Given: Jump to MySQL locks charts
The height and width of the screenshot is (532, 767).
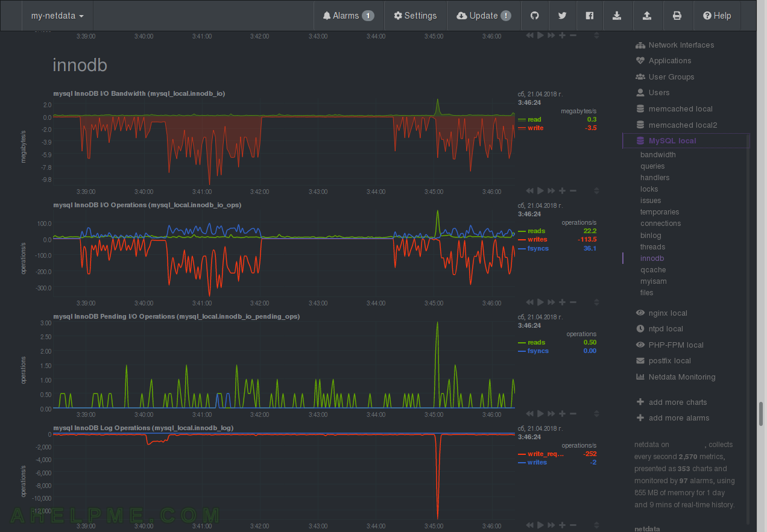Looking at the screenshot, I should [x=649, y=189].
